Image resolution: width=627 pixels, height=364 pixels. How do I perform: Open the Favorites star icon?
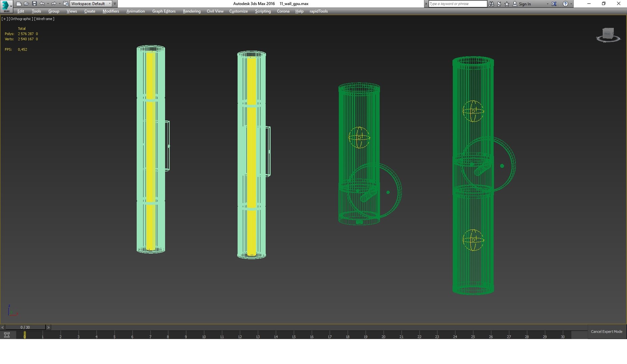pyautogui.click(x=507, y=4)
